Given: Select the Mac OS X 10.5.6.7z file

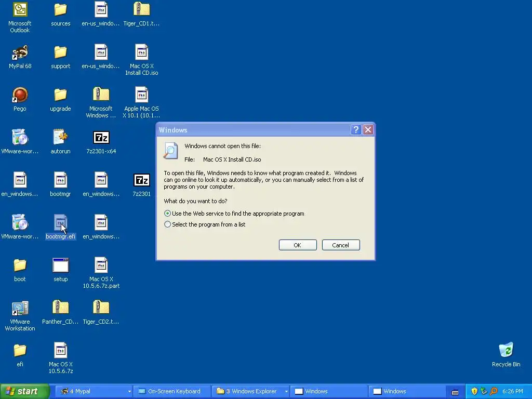Looking at the screenshot, I should pos(60,351).
